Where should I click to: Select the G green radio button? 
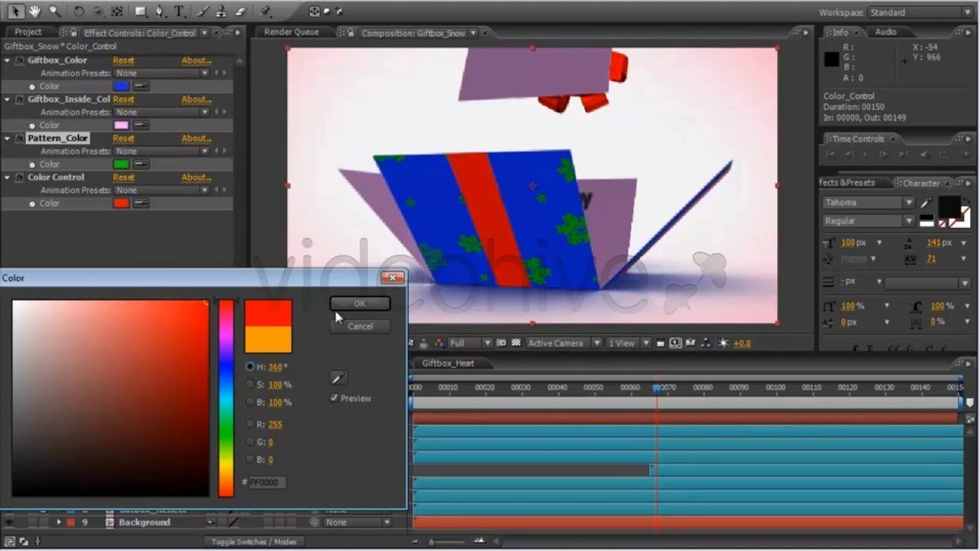tap(250, 442)
